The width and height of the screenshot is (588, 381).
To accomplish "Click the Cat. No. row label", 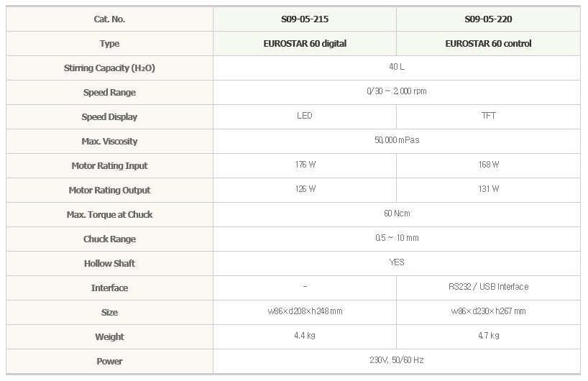I will 109,19.
